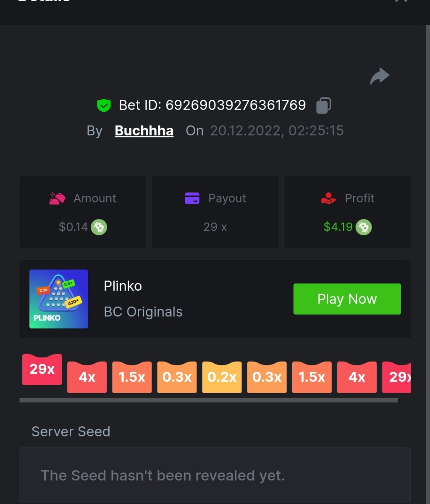Image resolution: width=430 pixels, height=504 pixels.
Task: Select the yellow 0.2x multiplier tile
Action: click(x=222, y=377)
